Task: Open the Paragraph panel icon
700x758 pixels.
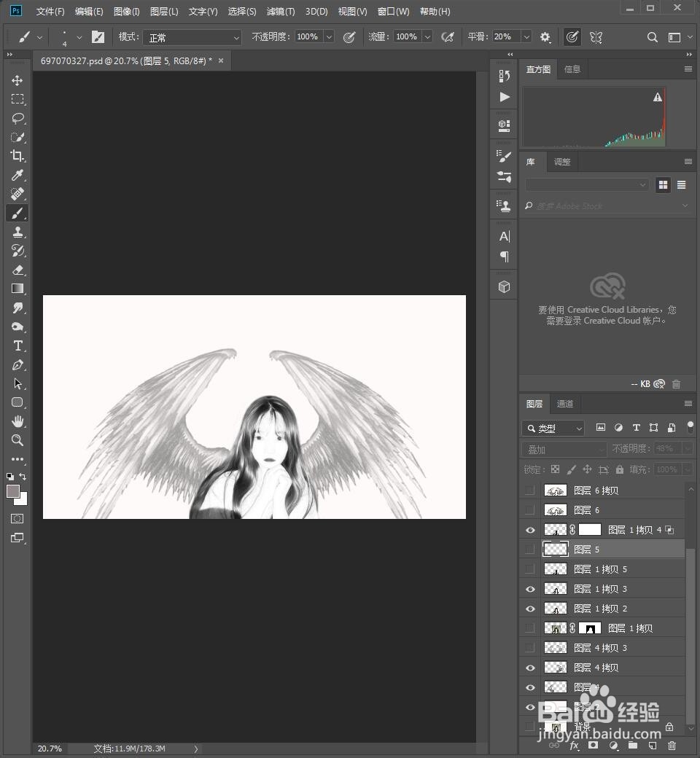Action: click(x=504, y=257)
